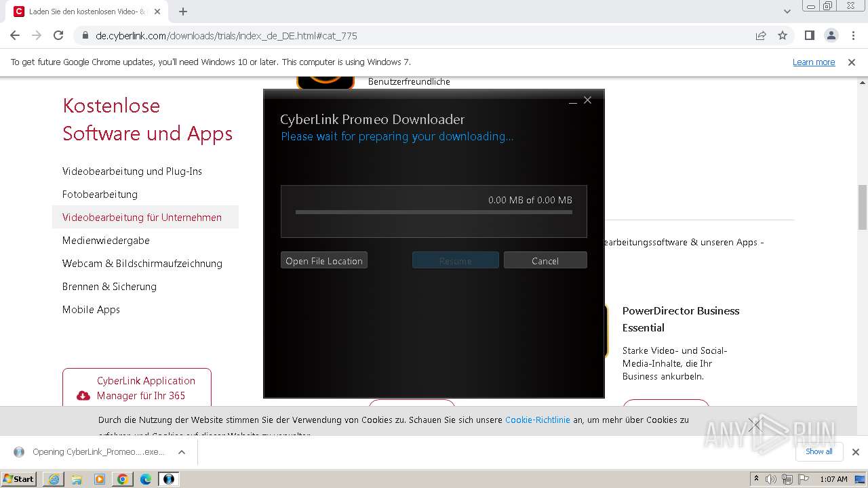Click Kostenlose Software und Apps heading
The width and height of the screenshot is (868, 488).
[147, 119]
